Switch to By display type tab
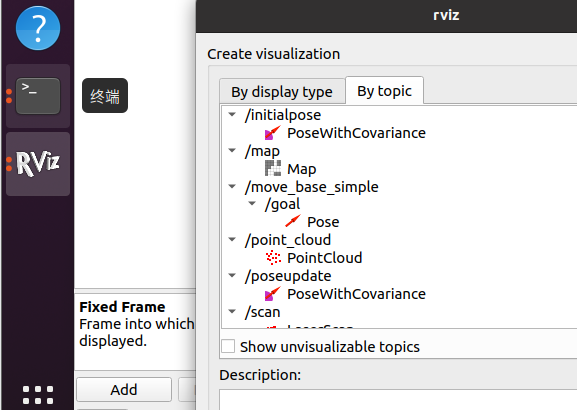Viewport: 577px width, 410px height. click(282, 92)
